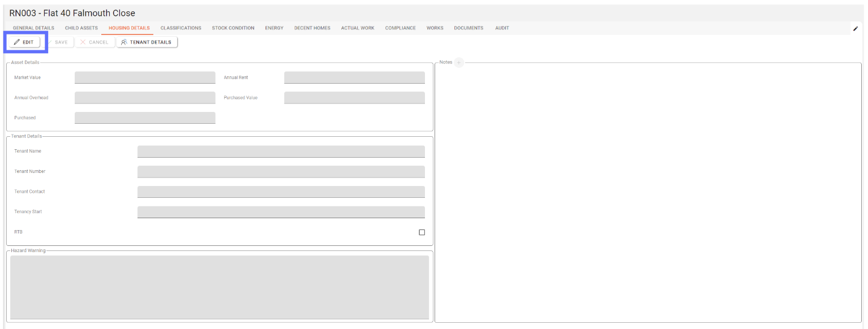Image resolution: width=868 pixels, height=329 pixels.
Task: Click the Annual Rent field
Action: pyautogui.click(x=354, y=77)
